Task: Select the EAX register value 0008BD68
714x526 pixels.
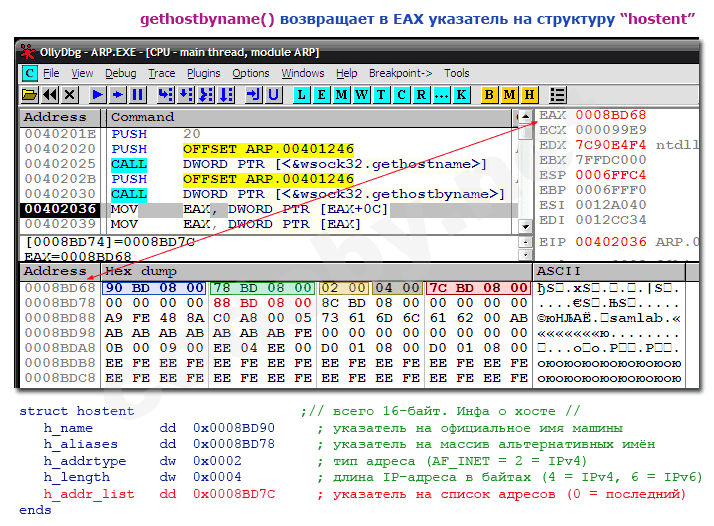Action: pos(610,115)
